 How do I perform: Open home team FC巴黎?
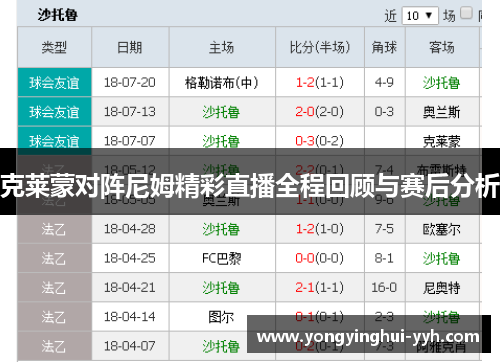222,259
